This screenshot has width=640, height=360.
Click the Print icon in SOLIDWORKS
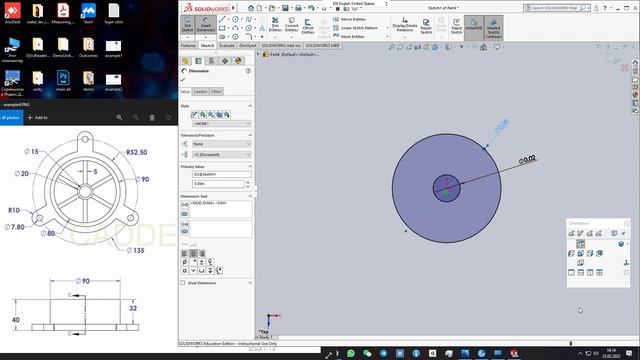click(x=298, y=8)
